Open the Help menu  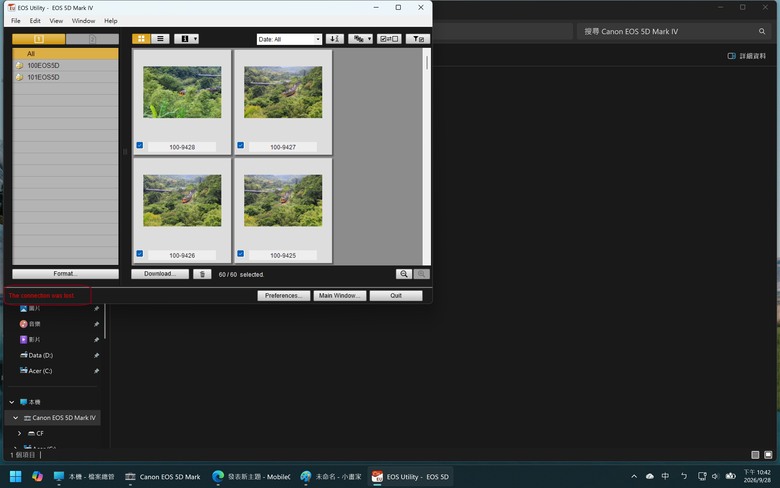(110, 21)
